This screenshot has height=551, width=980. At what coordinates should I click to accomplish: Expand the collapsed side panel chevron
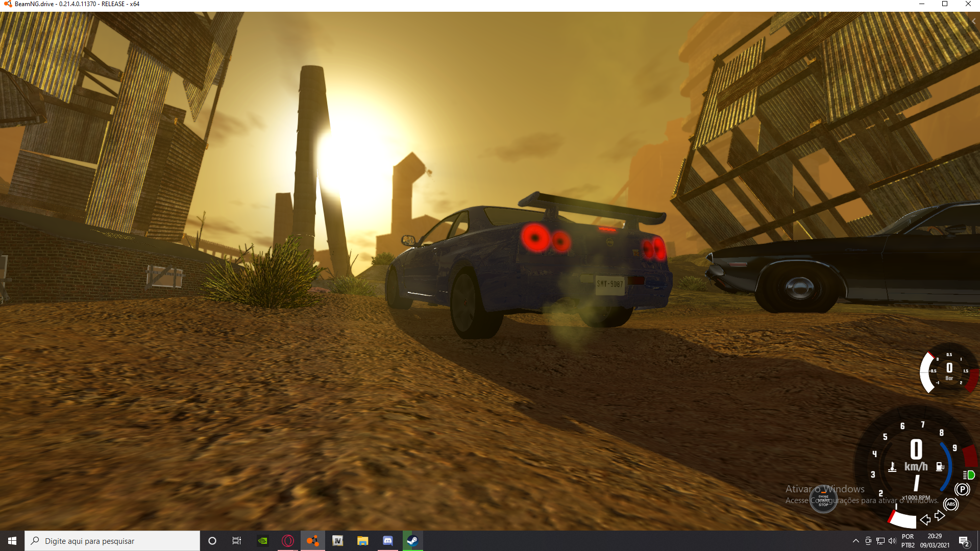click(973, 21)
